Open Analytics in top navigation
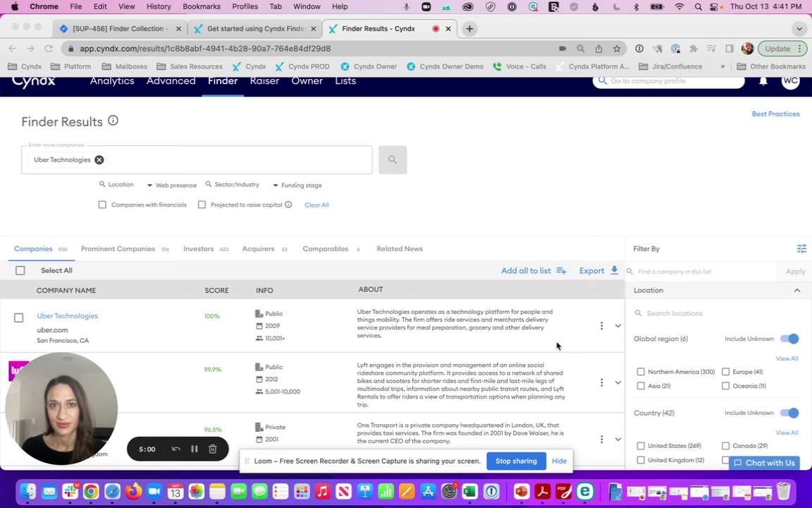 tap(112, 81)
